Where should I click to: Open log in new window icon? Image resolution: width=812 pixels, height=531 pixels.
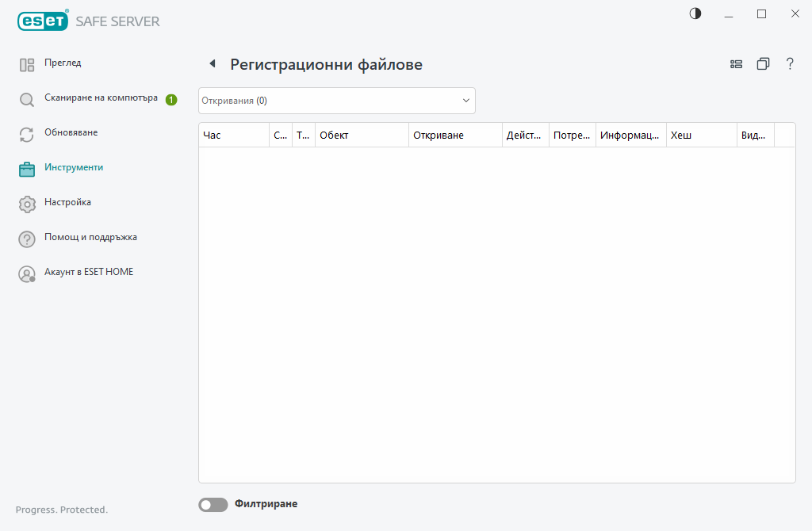coord(763,64)
